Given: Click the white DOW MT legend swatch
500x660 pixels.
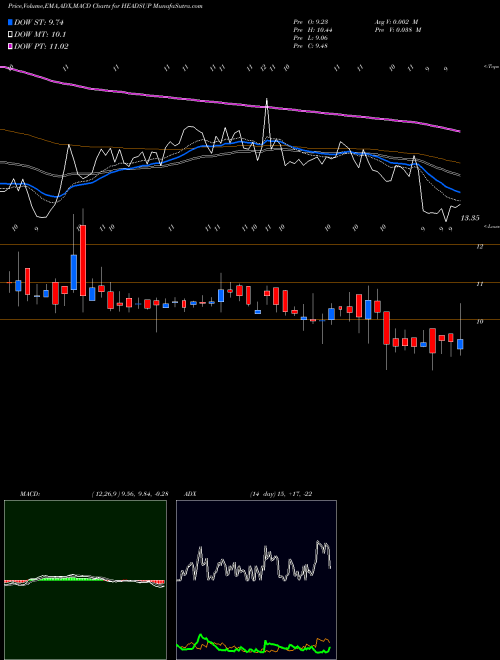Looking at the screenshot, I should [x=10, y=35].
